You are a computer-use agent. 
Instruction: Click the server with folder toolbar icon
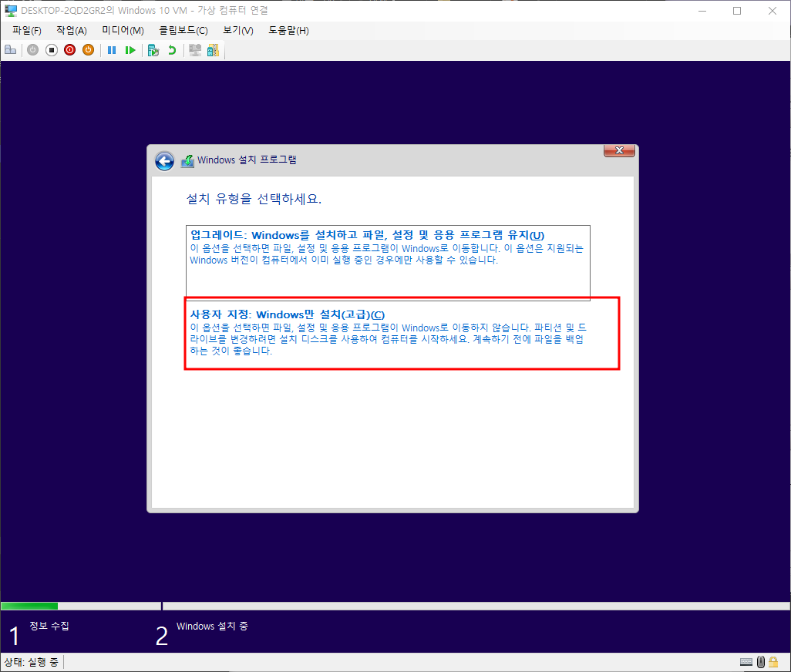point(213,50)
